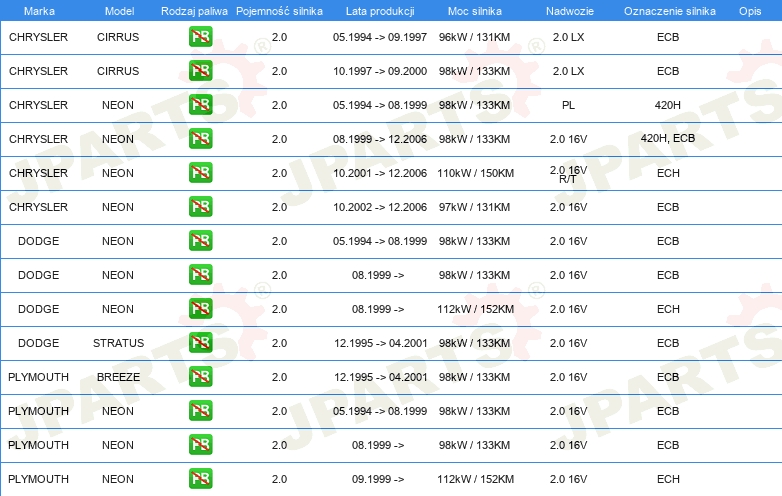Screen dimensions: 782x496
Task: Click fuel icon in Plymouth Breeze row
Action: [200, 376]
